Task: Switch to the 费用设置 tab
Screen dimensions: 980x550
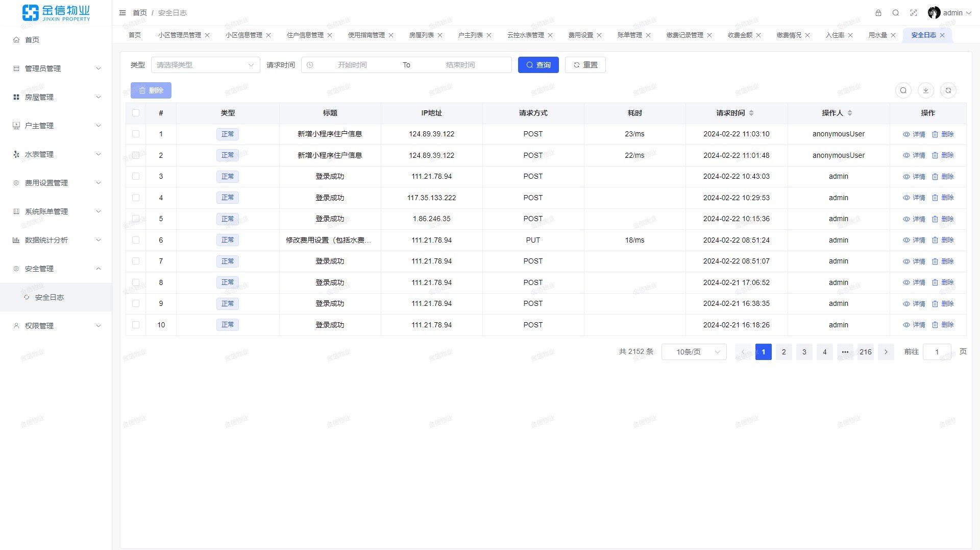Action: [580, 35]
